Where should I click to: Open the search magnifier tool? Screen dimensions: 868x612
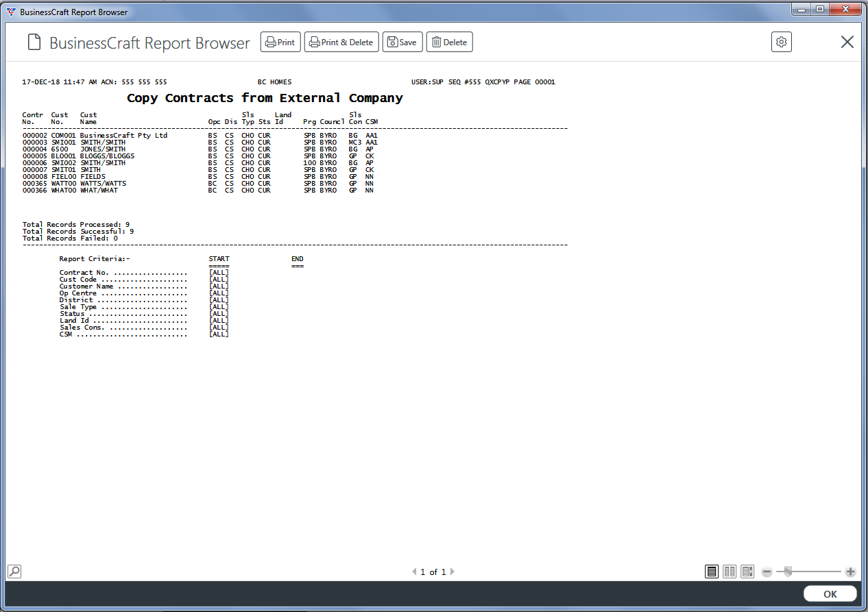pos(14,571)
